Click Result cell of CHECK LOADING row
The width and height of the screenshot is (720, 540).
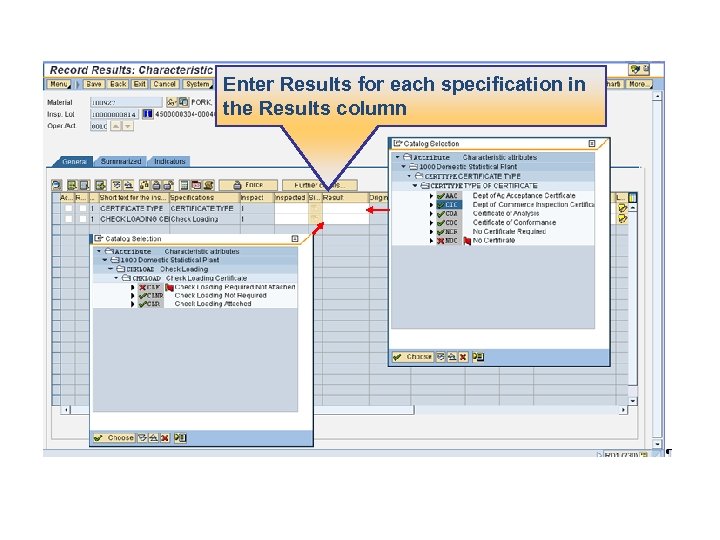pos(345,219)
